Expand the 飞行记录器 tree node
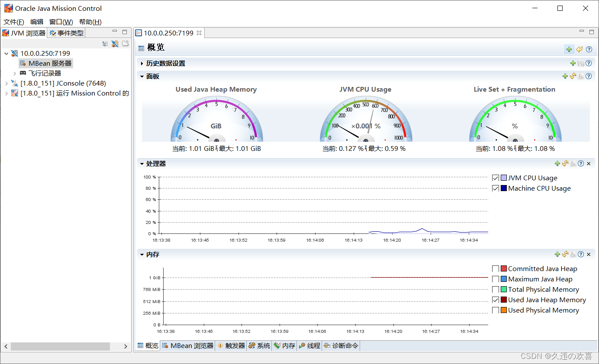The height and width of the screenshot is (364, 599). click(15, 73)
